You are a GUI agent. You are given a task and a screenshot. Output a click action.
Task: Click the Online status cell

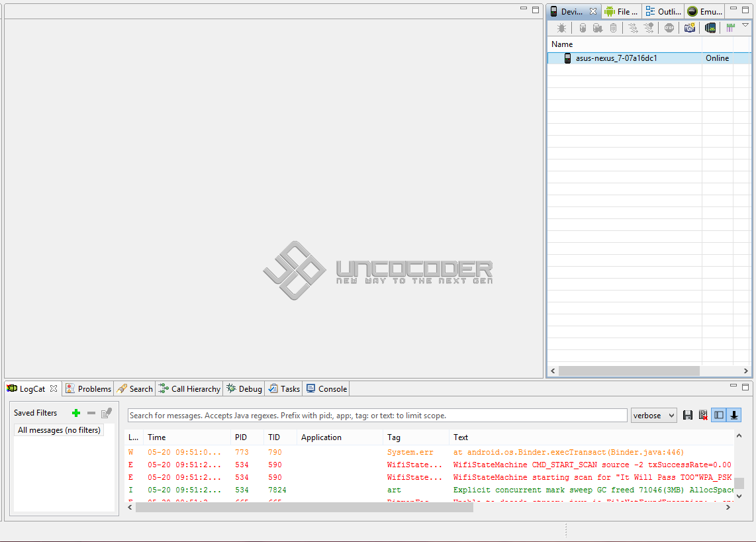click(x=718, y=58)
